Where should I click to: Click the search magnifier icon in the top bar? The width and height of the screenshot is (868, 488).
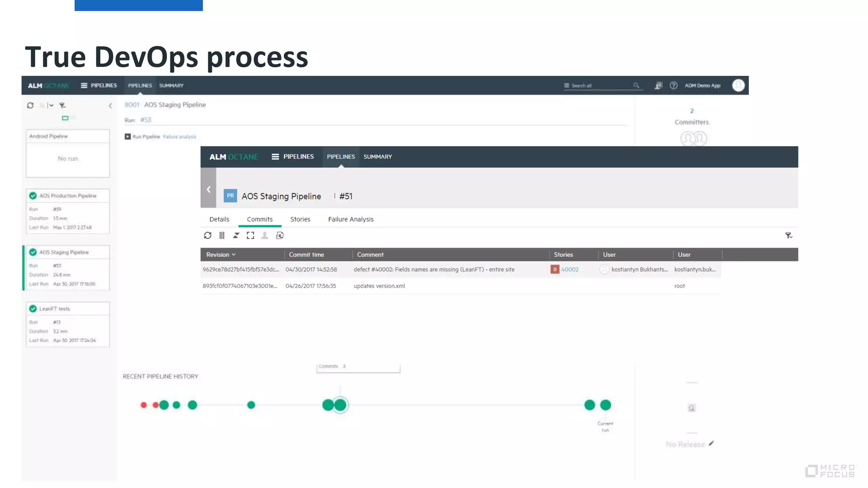(x=636, y=86)
